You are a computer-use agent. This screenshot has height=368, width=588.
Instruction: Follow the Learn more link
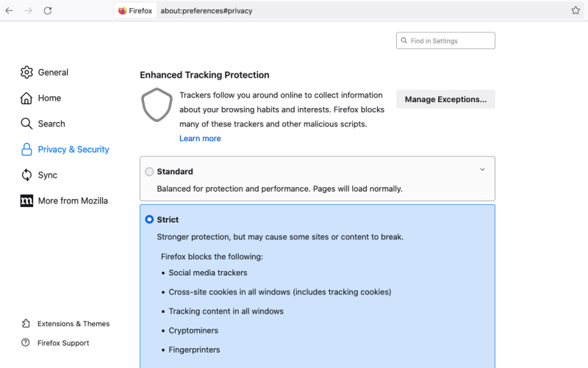click(x=200, y=138)
